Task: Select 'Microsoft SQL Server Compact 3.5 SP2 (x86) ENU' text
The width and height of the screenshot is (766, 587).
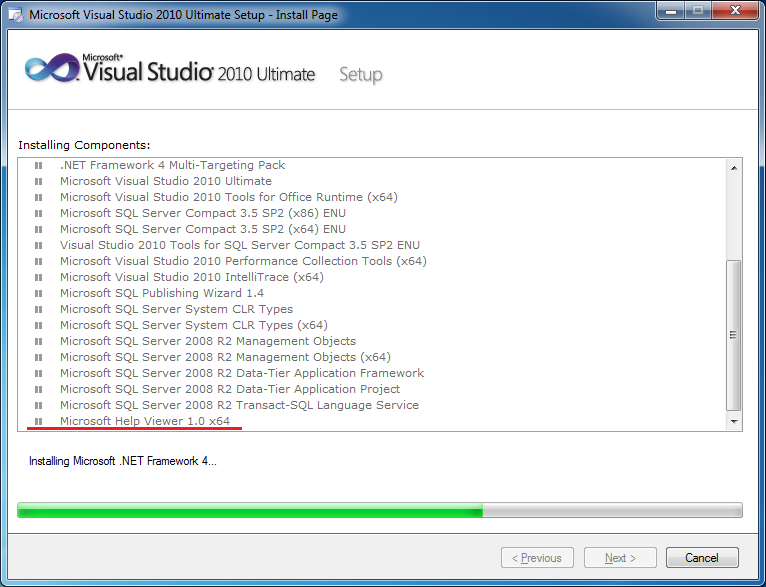Action: click(203, 213)
